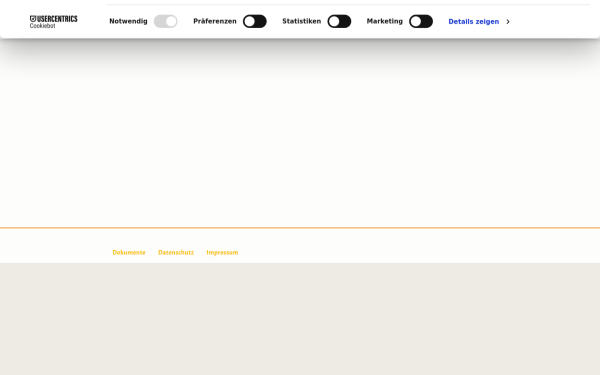Enable the Präferenzen cookie switch
The image size is (600, 375).
point(255,21)
